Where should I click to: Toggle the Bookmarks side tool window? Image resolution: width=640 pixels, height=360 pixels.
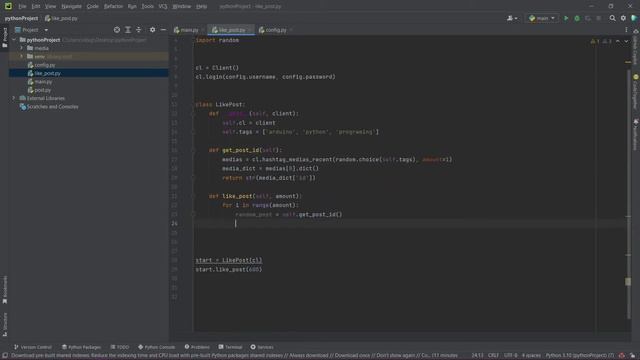4,290
